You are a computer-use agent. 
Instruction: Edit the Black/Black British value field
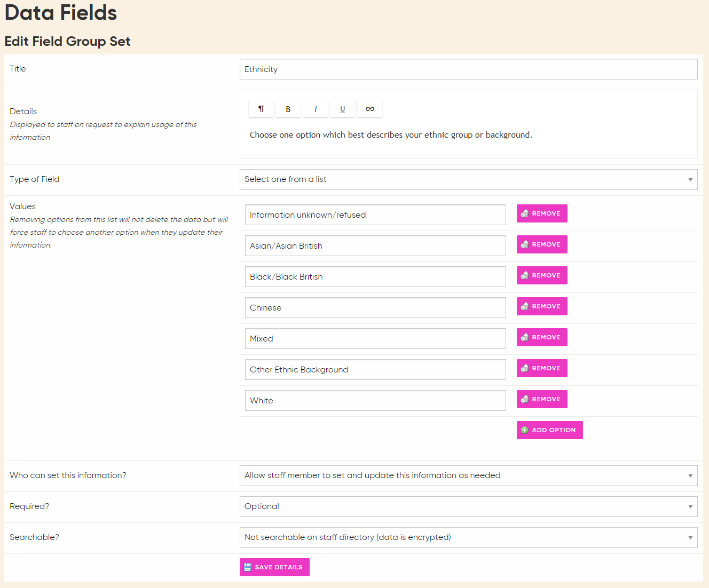(x=375, y=277)
